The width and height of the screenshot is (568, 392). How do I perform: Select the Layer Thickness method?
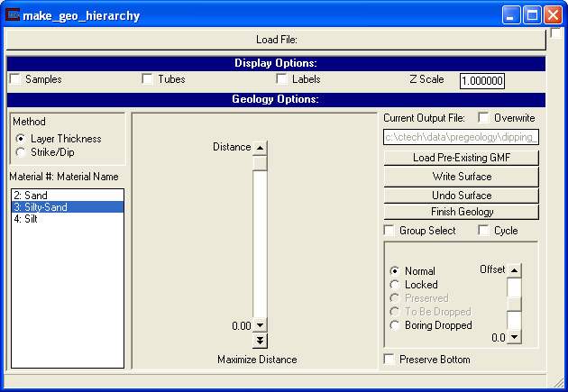(x=21, y=139)
